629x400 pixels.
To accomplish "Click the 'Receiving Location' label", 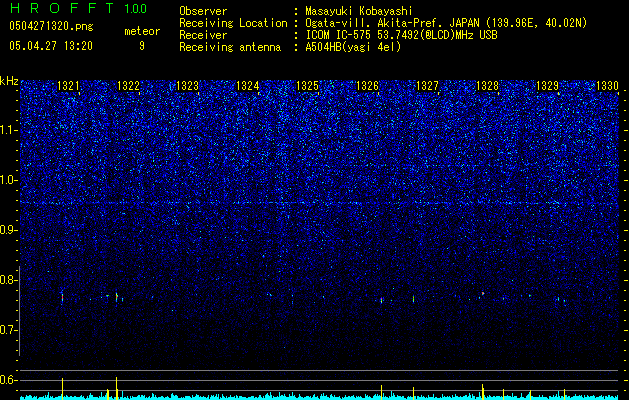I will pyautogui.click(x=233, y=23).
